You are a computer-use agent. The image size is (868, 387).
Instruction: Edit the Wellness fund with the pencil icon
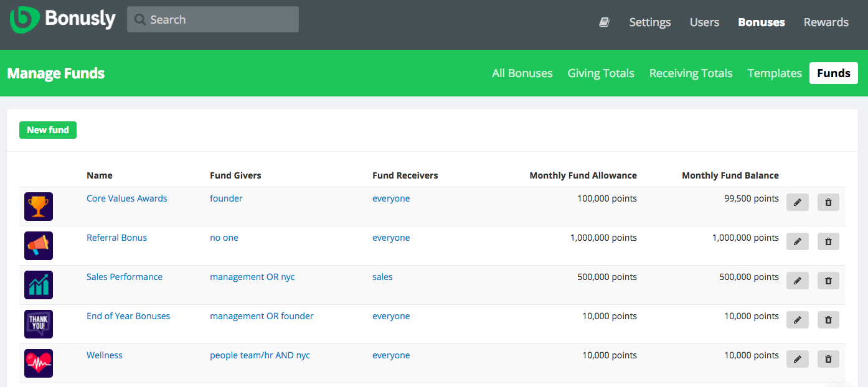tap(798, 359)
